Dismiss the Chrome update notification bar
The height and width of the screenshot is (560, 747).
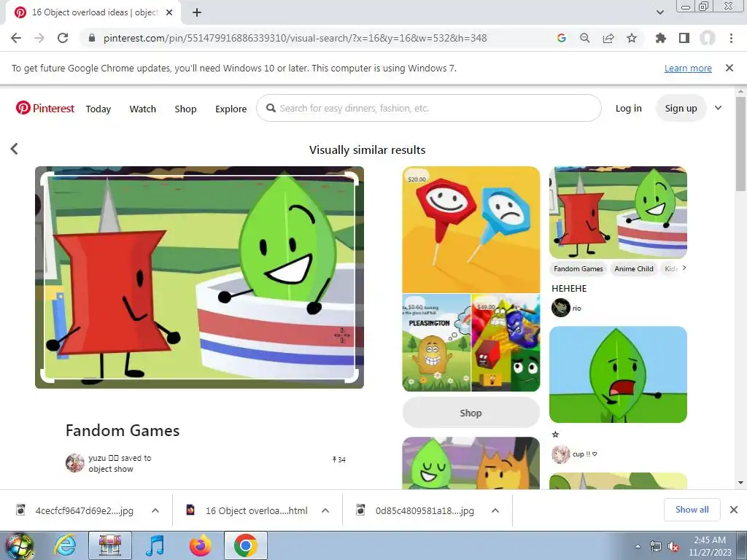(x=729, y=68)
